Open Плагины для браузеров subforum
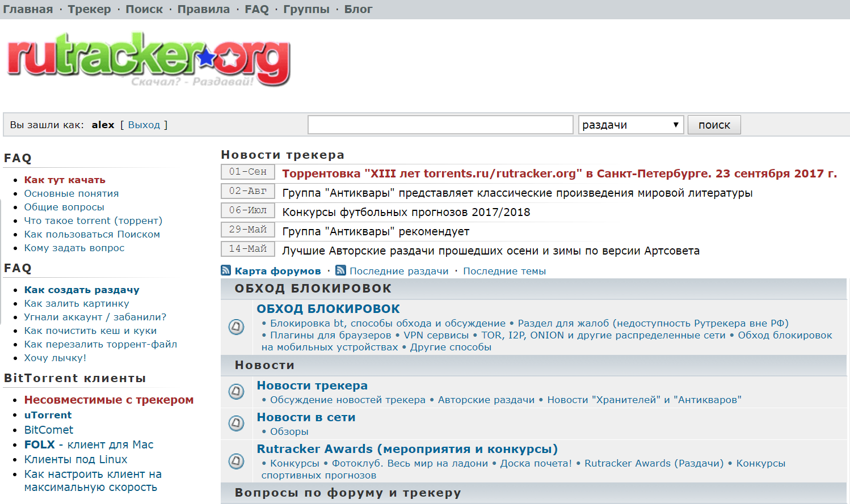 331,335
